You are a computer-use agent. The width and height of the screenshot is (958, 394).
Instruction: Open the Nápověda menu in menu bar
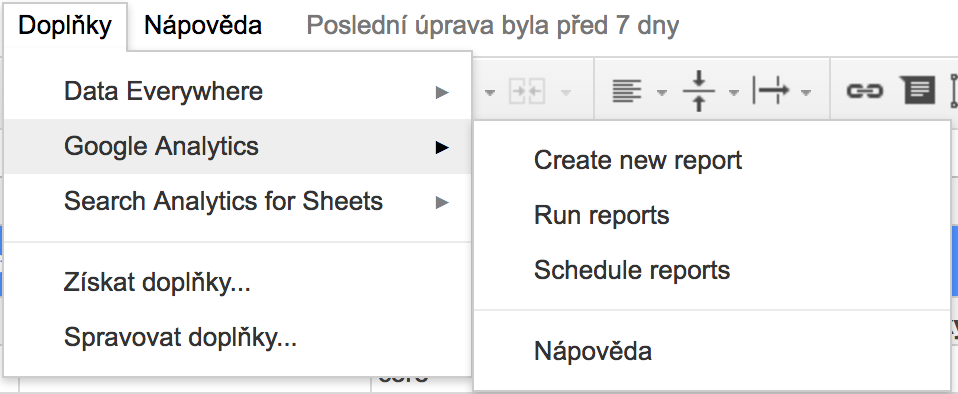203,26
